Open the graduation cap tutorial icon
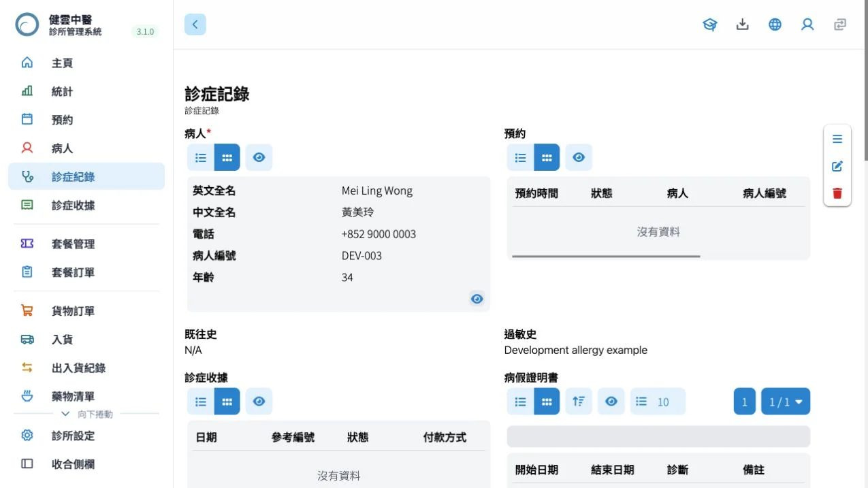Viewport: 868px width, 488px height. [710, 25]
